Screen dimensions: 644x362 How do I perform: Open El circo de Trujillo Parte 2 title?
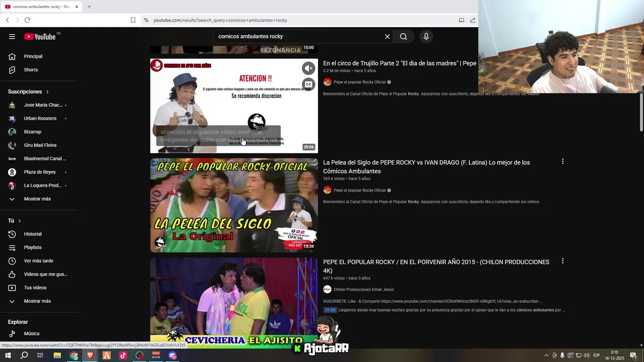(x=399, y=63)
